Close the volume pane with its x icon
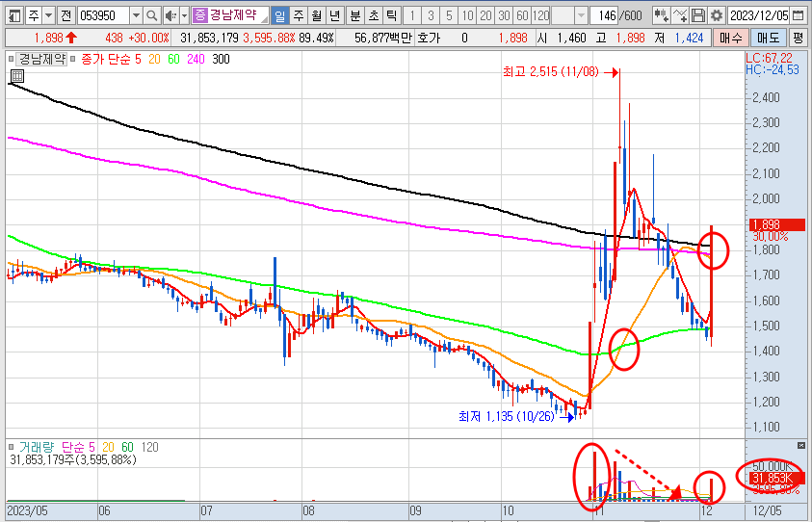The width and height of the screenshot is (812, 522). [801, 445]
